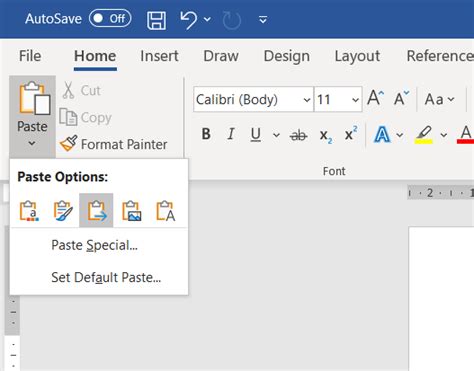Decrease font size with shrink icon
Image resolution: width=474 pixels, height=371 pixels.
click(x=401, y=98)
